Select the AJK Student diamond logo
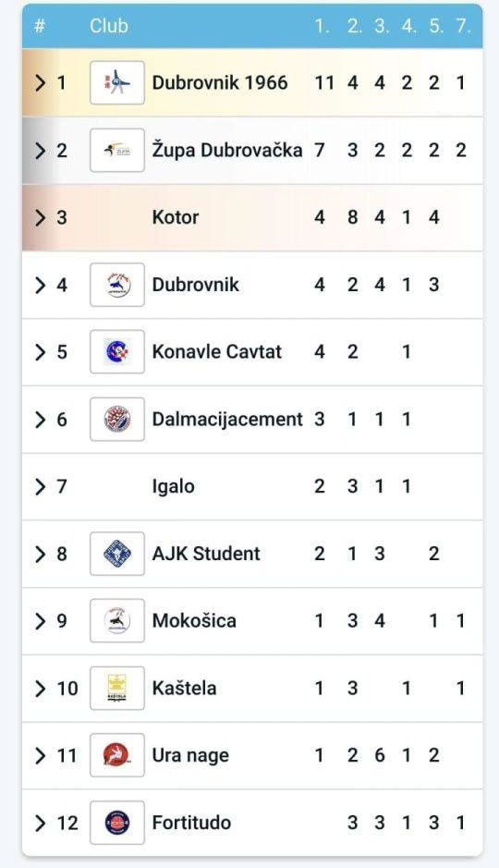 (x=117, y=554)
